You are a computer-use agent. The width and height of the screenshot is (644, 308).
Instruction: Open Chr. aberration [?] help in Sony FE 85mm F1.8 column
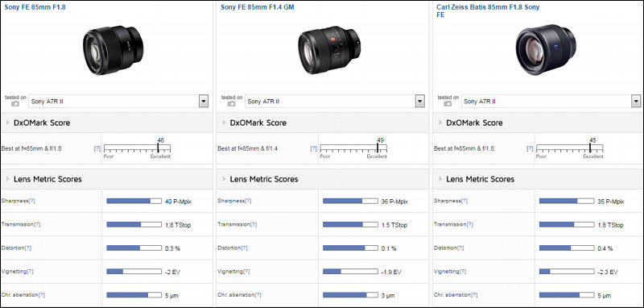[42, 295]
